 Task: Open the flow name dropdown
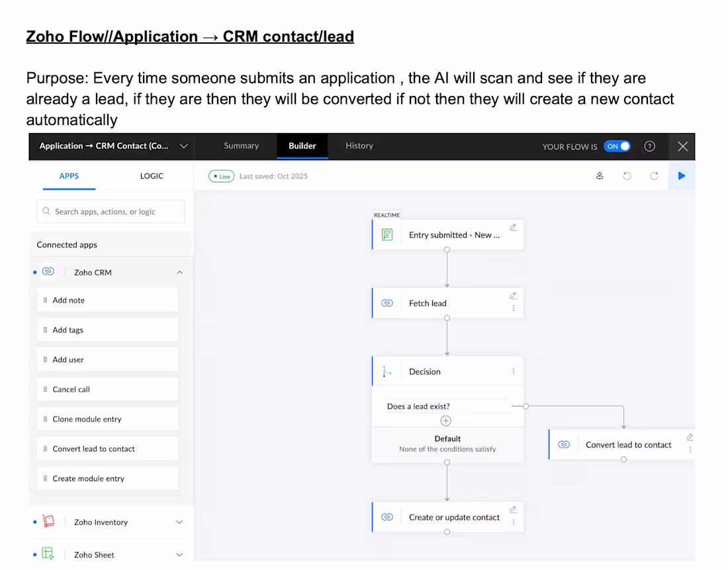(184, 146)
